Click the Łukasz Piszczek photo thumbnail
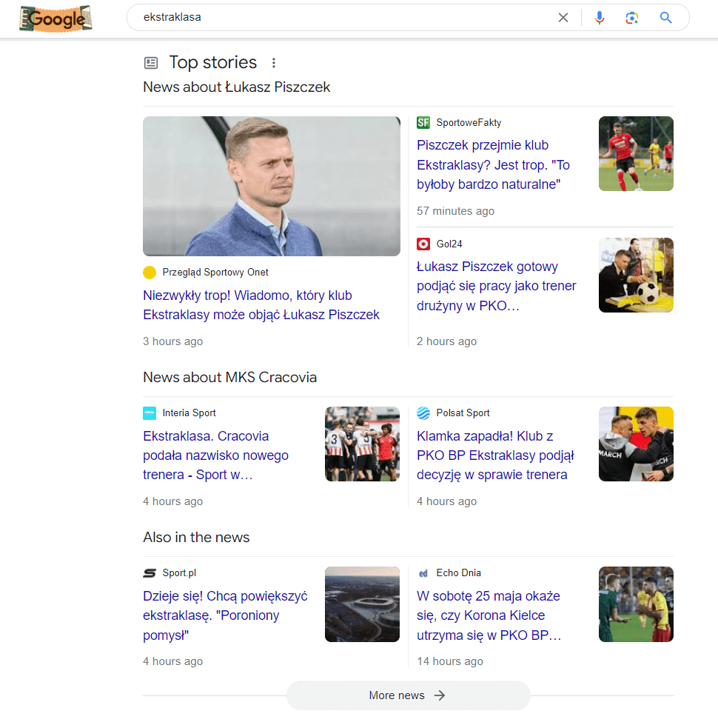Viewport: 718px width, 728px height. pos(271,186)
